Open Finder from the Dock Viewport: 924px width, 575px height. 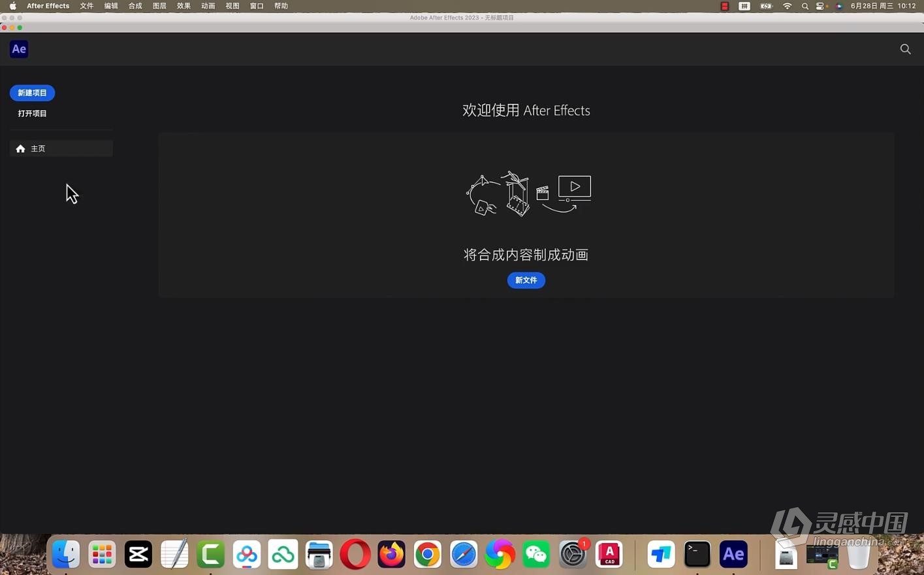coord(66,554)
